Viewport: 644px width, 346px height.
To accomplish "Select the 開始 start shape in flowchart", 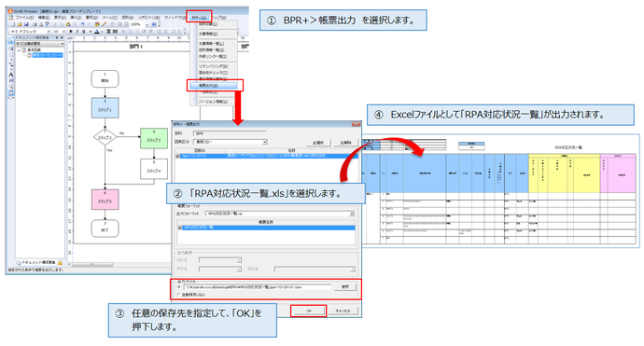I will click(x=105, y=78).
